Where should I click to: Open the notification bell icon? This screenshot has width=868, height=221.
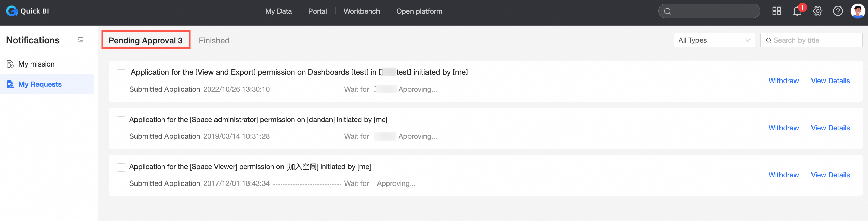[x=797, y=11]
